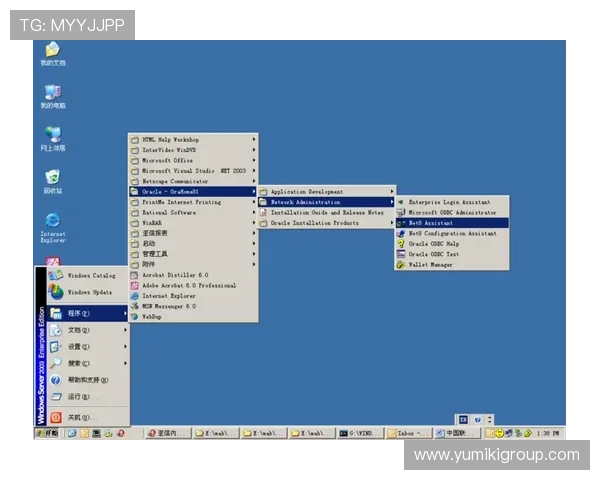The height and width of the screenshot is (480, 600).
Task: Select Microsoft Visual Studio .NET 2003 folder
Action: 194,171
